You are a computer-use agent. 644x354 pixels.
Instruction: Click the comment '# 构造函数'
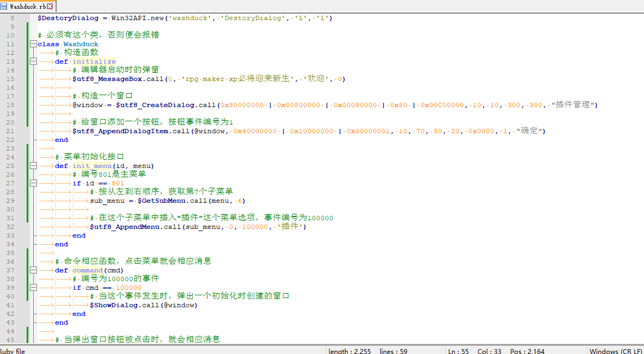point(77,53)
